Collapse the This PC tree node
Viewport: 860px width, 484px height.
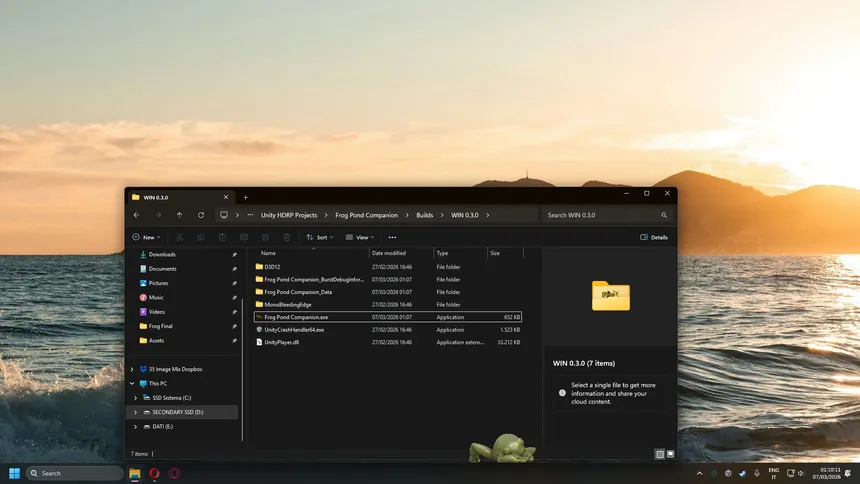pos(132,384)
